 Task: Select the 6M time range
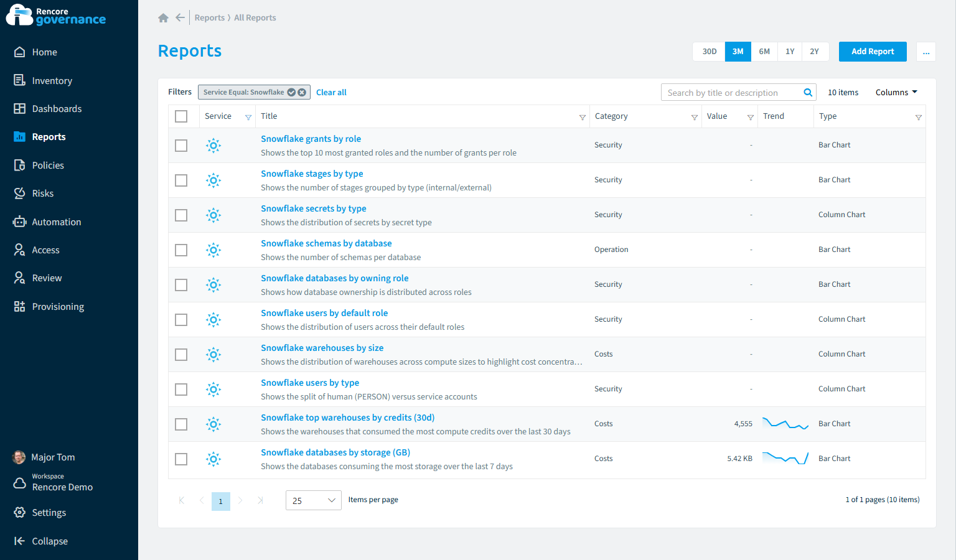pos(764,52)
